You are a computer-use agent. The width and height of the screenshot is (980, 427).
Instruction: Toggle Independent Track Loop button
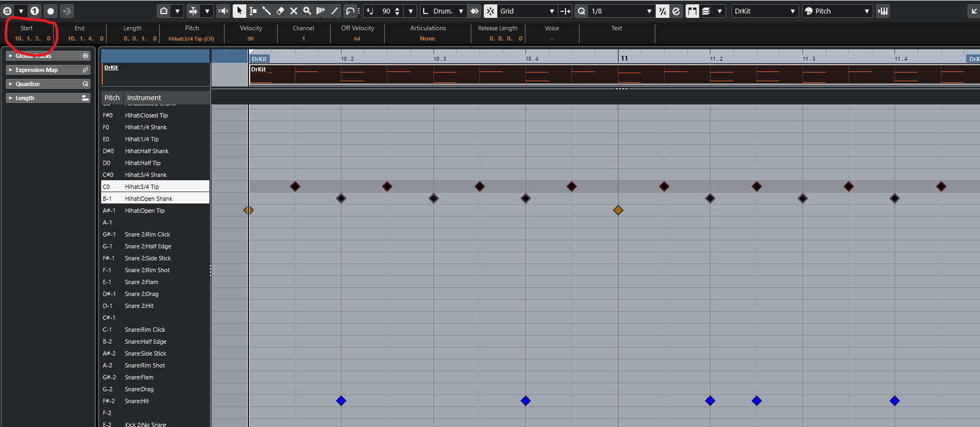(x=351, y=11)
